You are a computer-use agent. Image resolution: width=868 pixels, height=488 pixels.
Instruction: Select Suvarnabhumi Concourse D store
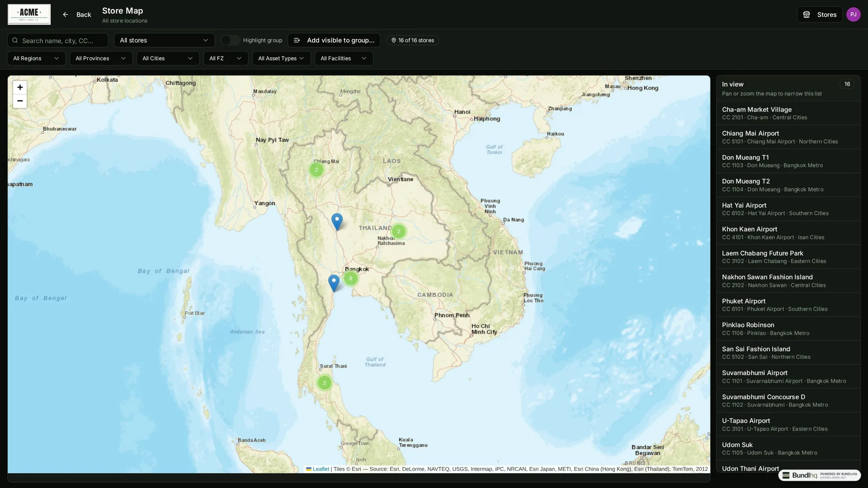click(788, 400)
